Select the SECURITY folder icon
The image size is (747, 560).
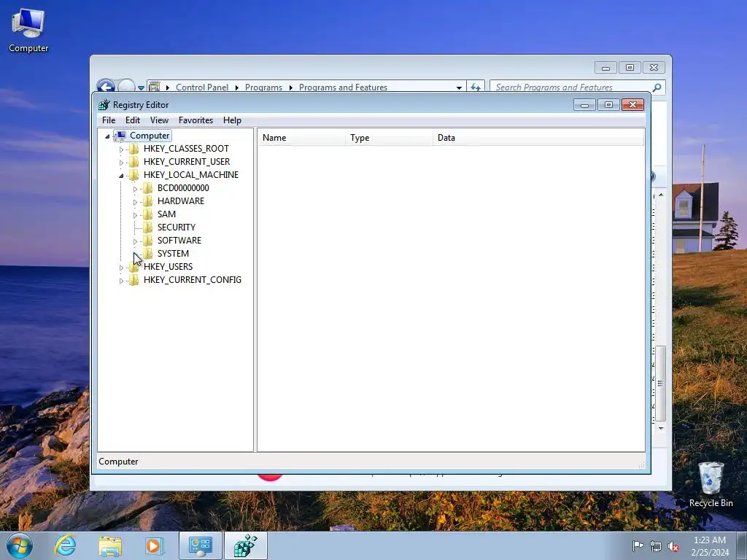(147, 227)
